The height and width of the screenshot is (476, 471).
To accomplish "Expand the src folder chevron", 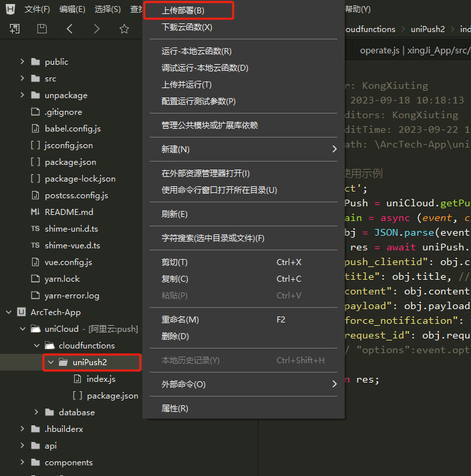I will click(22, 78).
